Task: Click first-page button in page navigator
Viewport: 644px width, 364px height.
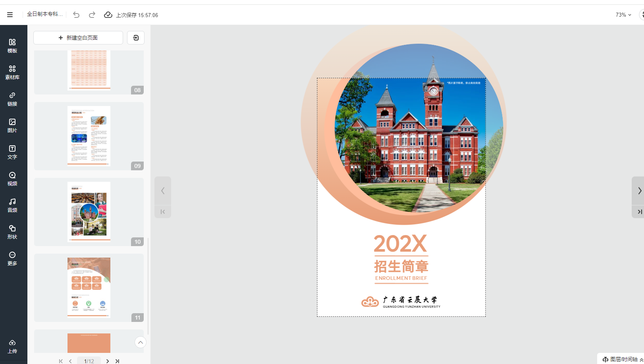Action: pos(61,361)
